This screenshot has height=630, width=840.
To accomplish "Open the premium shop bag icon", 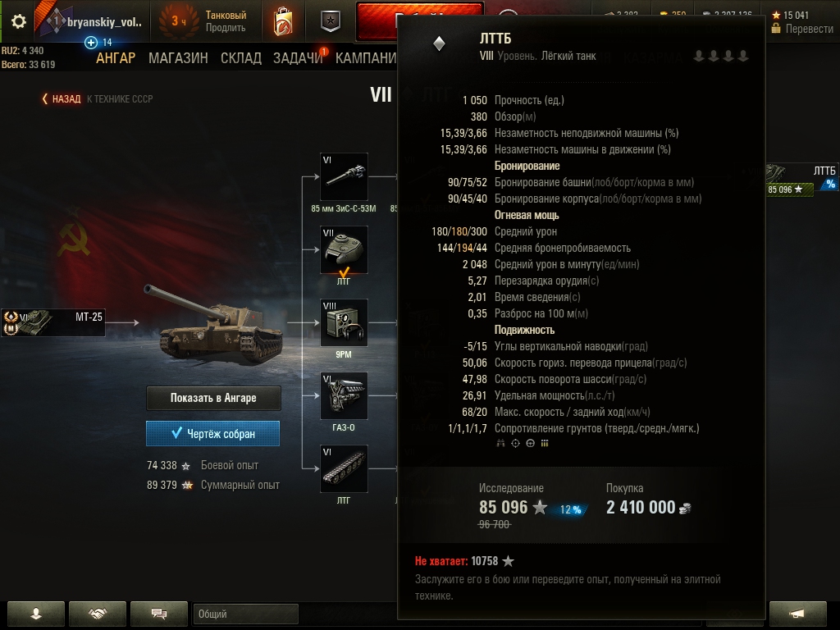I will point(283,21).
